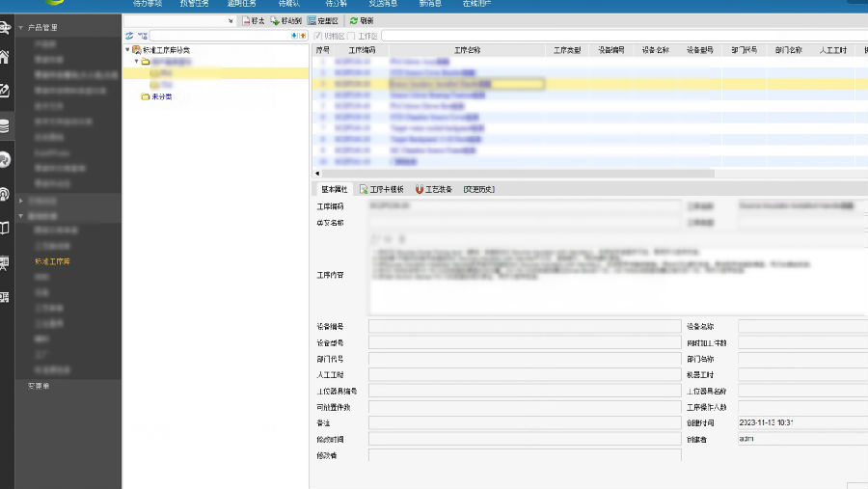Toggle the 归档区 checkbox
This screenshot has width=868, height=489.
[x=317, y=36]
